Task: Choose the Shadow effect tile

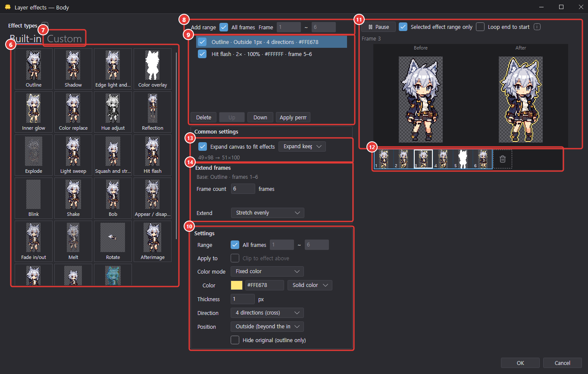Action: coord(73,69)
